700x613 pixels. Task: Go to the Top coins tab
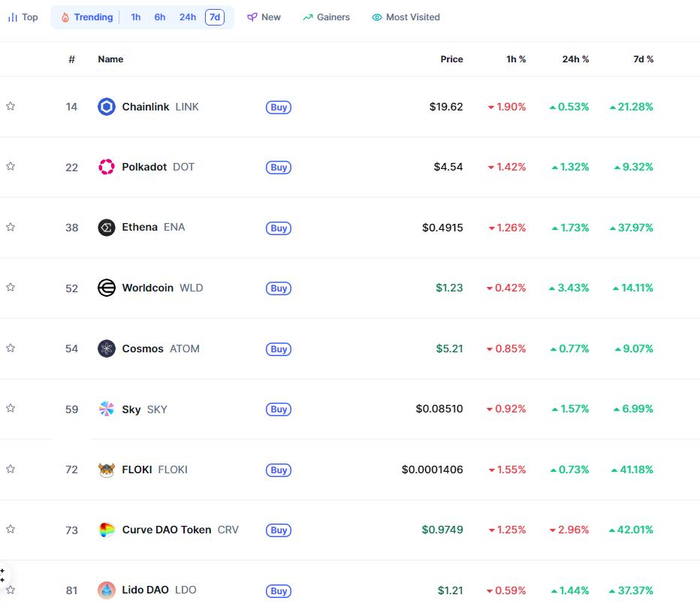tap(23, 17)
